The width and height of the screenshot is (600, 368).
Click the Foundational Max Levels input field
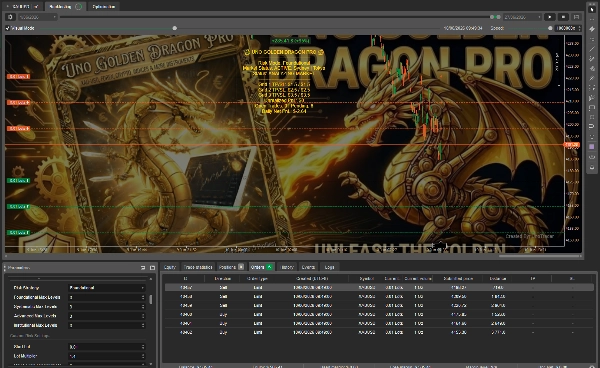click(106, 297)
